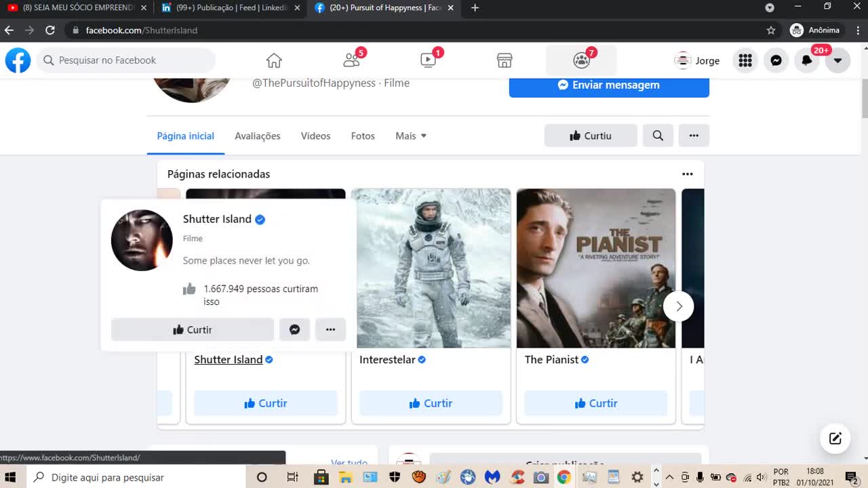The image size is (868, 488).
Task: Like Interestelar with Curtir button
Action: tap(431, 403)
